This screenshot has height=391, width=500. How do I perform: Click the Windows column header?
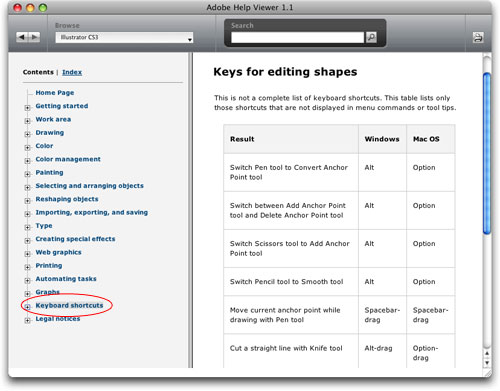382,139
